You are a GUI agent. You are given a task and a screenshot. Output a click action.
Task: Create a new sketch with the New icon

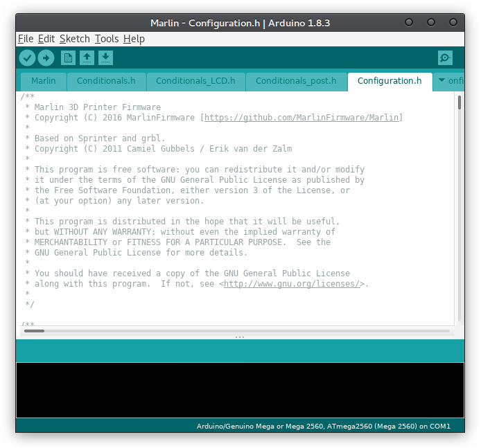[68, 58]
